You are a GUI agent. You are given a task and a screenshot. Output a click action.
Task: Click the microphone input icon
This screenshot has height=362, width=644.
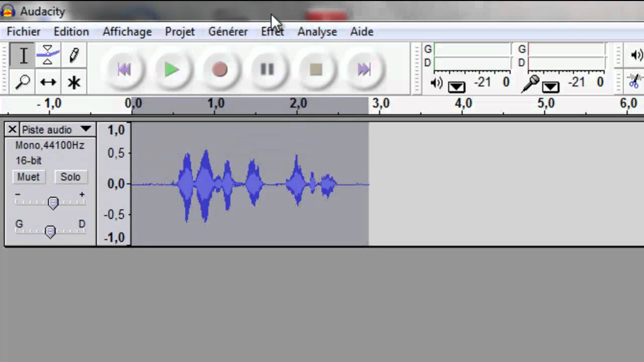click(530, 84)
